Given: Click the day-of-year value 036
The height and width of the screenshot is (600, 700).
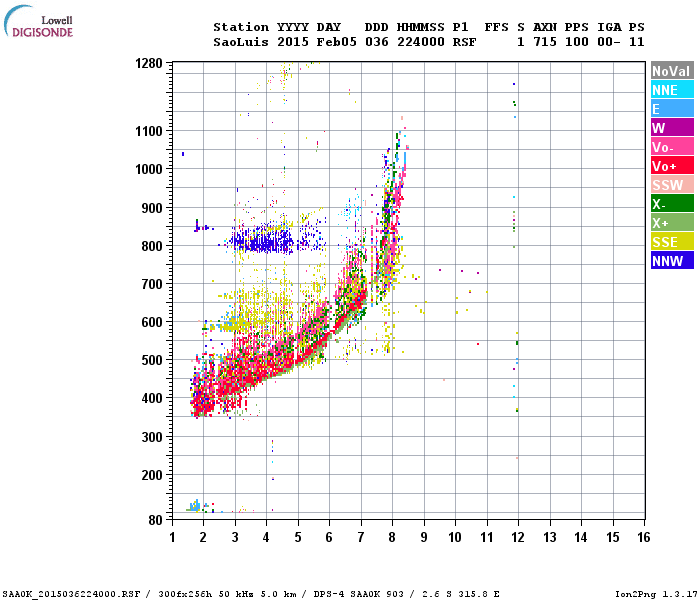Looking at the screenshot, I should pyautogui.click(x=377, y=42).
